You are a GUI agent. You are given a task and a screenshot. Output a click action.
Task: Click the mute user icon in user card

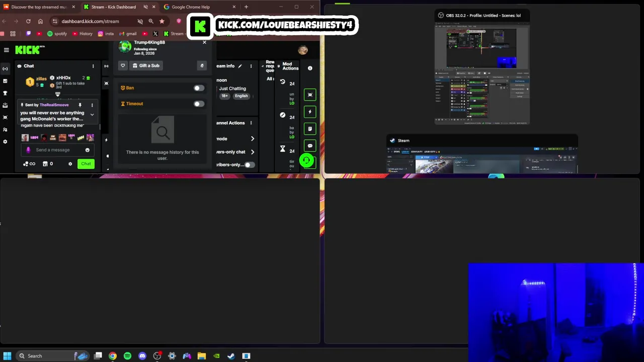(x=202, y=65)
